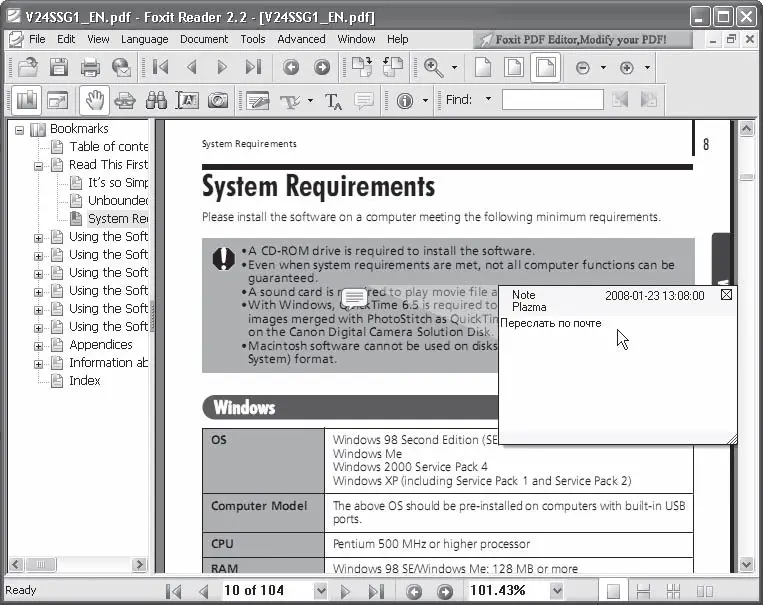Viewport: 763px width, 605px height.
Task: Collapse the Read This First bookmark
Action: [39, 165]
